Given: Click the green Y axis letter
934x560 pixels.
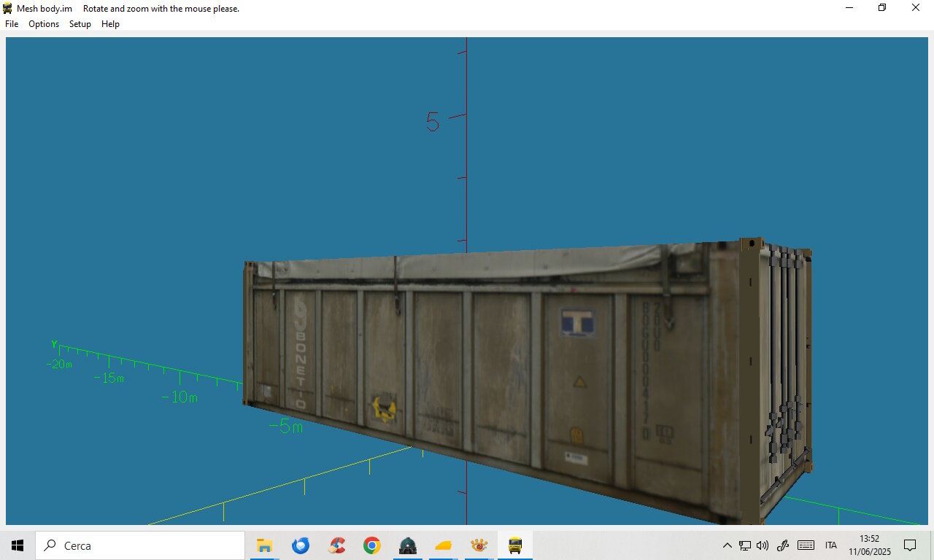Looking at the screenshot, I should (x=54, y=343).
